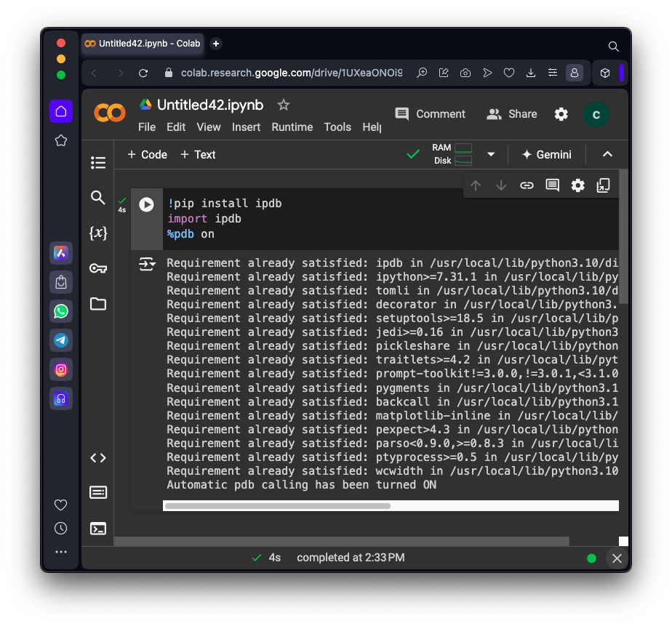
Task: Click 'completed at 2:33 PM' status text
Action: click(351, 558)
